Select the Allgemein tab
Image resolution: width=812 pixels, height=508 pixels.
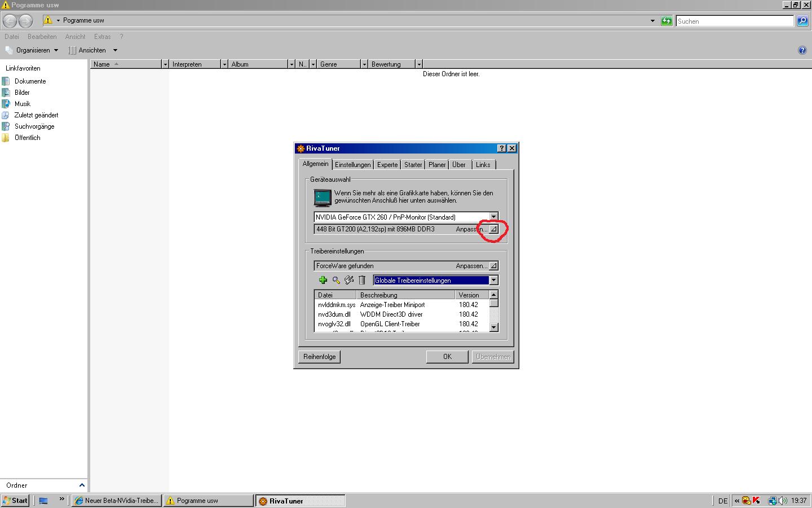tap(315, 164)
